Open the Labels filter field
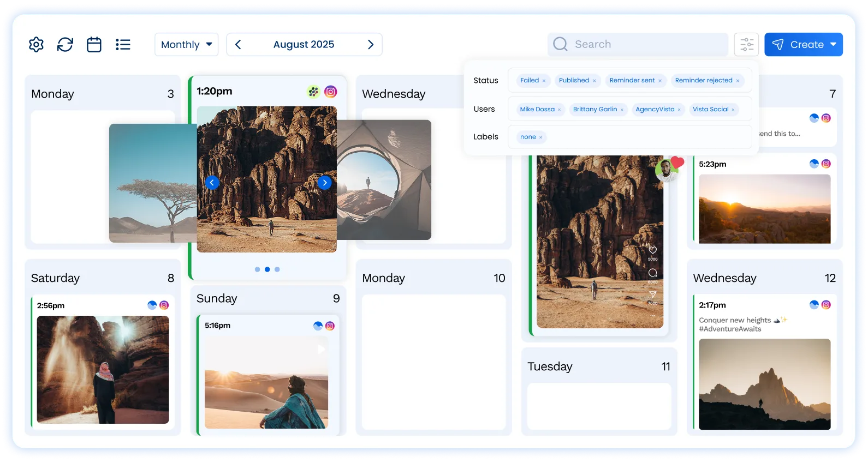This screenshot has height=463, width=868. (630, 137)
